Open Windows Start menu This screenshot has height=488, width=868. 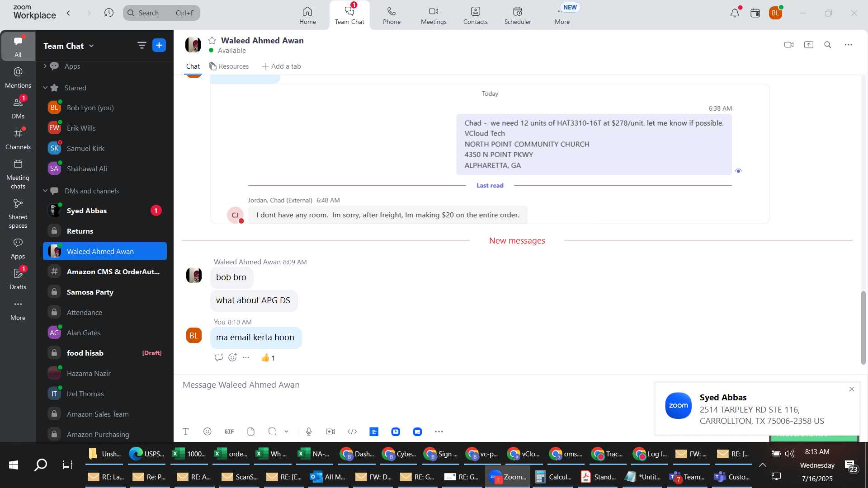coord(14,465)
